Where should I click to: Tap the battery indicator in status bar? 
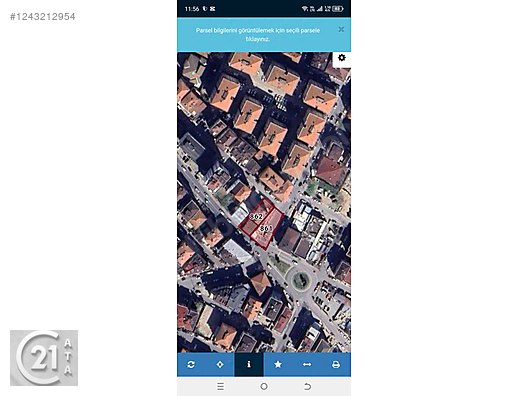tap(337, 9)
